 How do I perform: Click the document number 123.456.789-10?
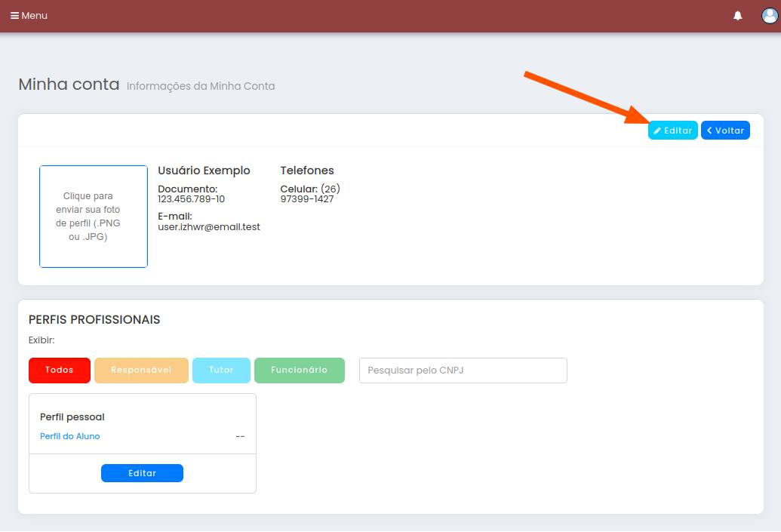point(191,199)
